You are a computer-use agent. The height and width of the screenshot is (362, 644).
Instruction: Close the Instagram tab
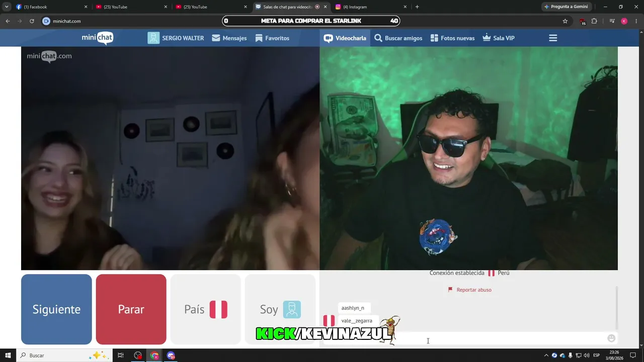tap(405, 7)
